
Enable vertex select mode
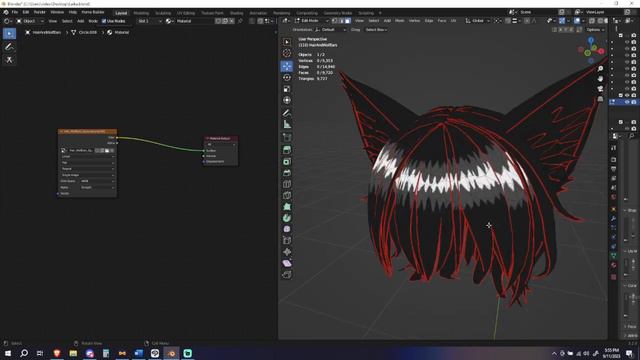pyautogui.click(x=335, y=21)
